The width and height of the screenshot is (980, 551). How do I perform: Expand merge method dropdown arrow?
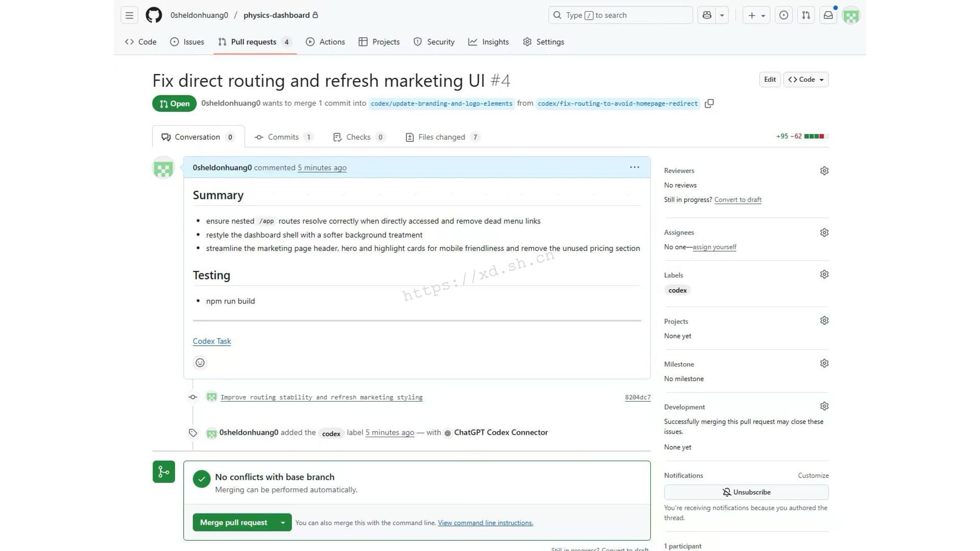(x=283, y=522)
